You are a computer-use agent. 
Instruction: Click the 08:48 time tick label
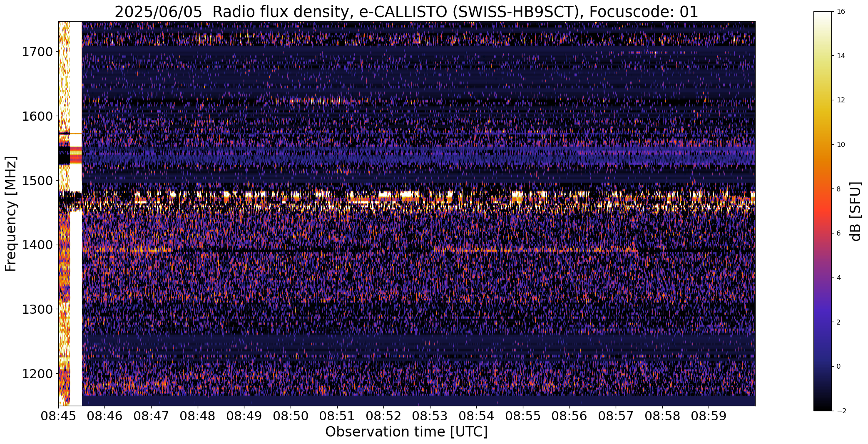tap(198, 416)
